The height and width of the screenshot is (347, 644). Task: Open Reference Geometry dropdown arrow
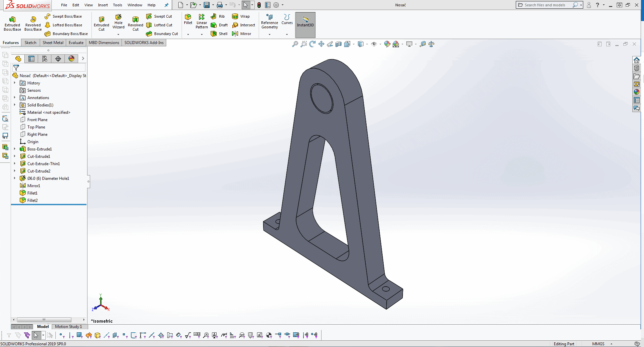point(269,34)
